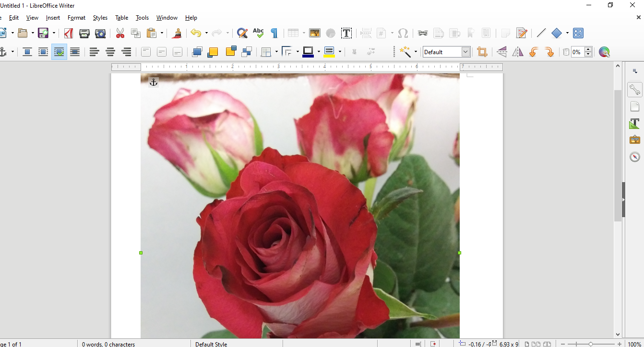Image resolution: width=644 pixels, height=347 pixels.
Task: Open Find and Replace
Action: 242,33
